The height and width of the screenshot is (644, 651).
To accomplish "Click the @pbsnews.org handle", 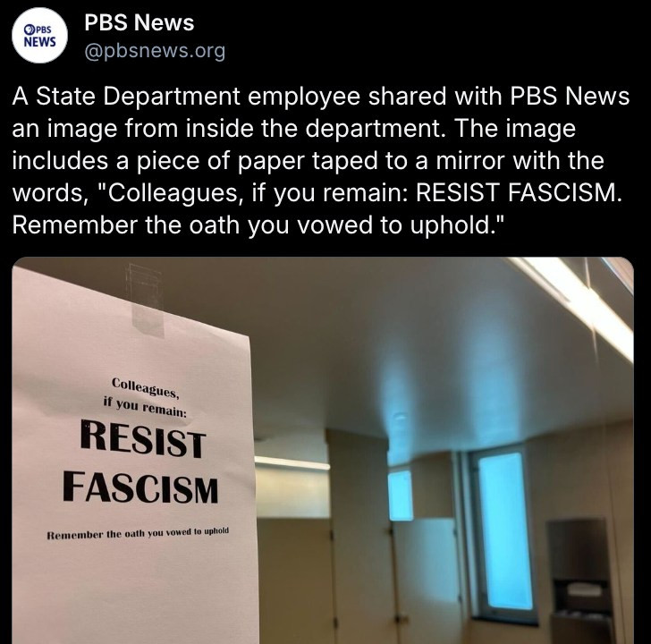I will click(155, 51).
